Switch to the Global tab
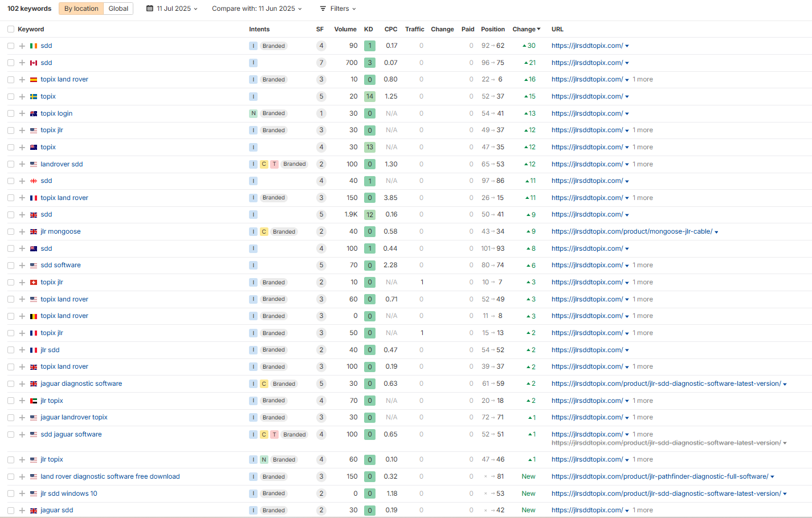Image resolution: width=812 pixels, height=518 pixels. [x=119, y=9]
